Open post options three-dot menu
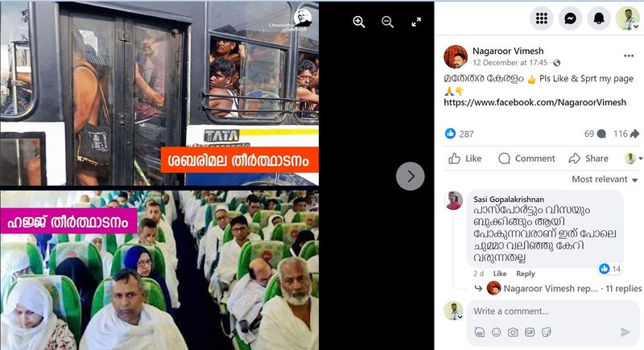This screenshot has height=350, width=644. [x=629, y=56]
